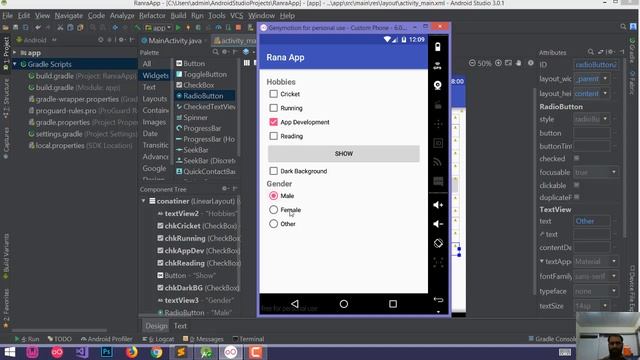Click the Windows Start button
The image size is (640, 360).
click(9, 352)
